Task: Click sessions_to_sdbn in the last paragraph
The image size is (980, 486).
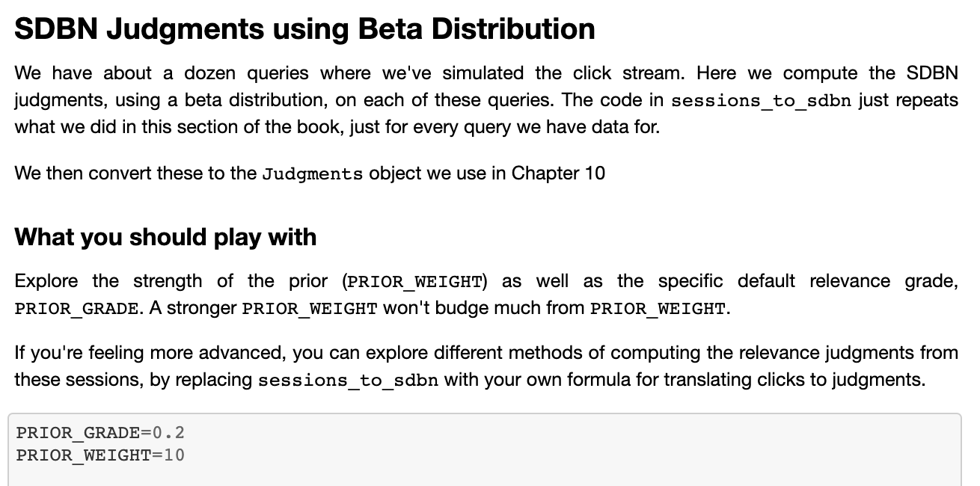Action: (x=348, y=381)
